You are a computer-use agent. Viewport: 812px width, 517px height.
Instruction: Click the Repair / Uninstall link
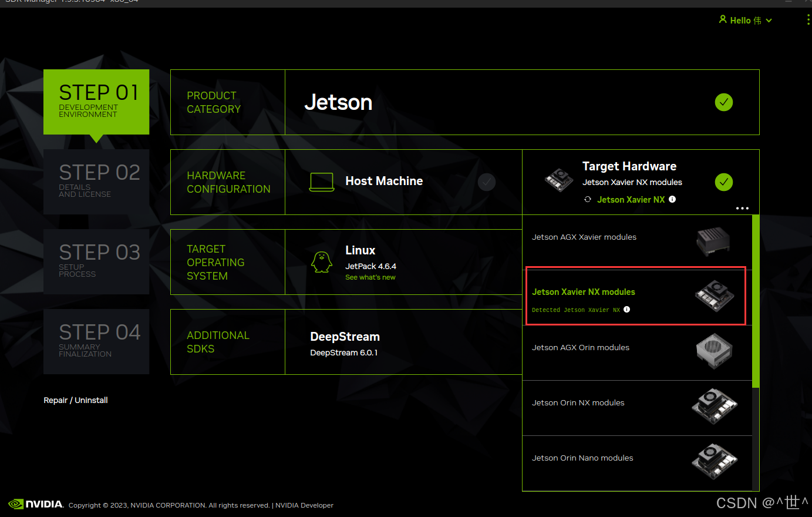point(76,400)
